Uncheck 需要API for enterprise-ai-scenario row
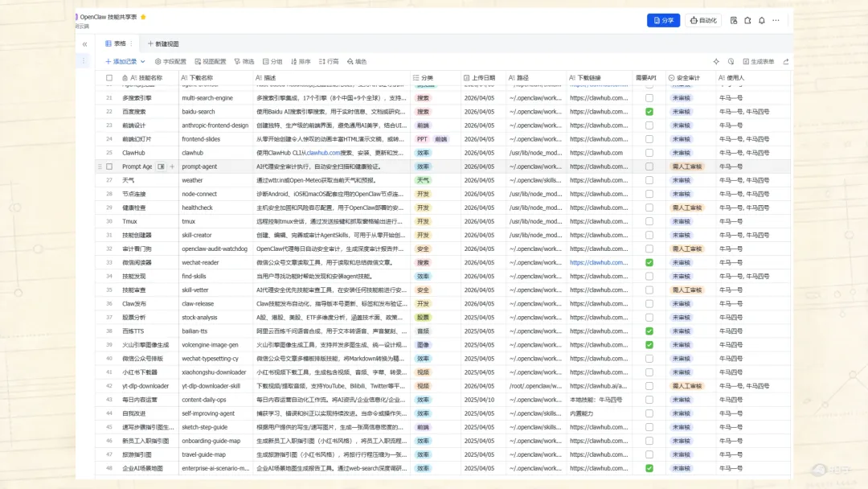868x489 pixels. pos(649,468)
